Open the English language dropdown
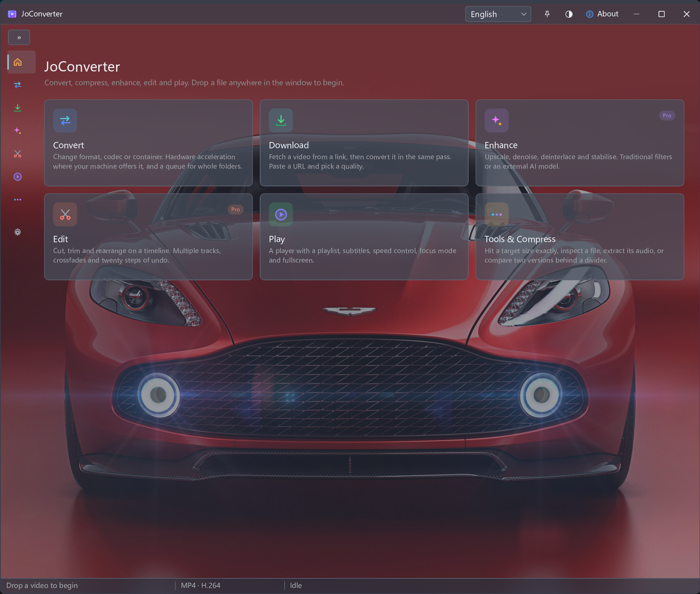The width and height of the screenshot is (700, 594). tap(498, 14)
